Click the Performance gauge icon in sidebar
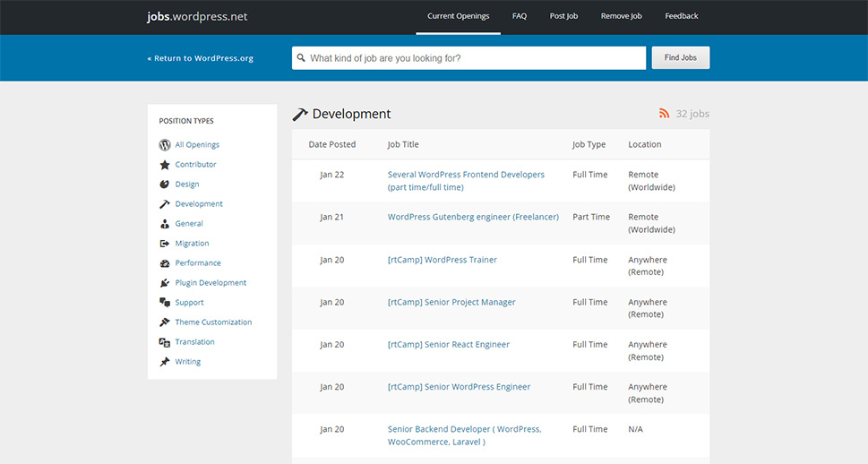Screen dimensions: 868x464 [x=165, y=263]
